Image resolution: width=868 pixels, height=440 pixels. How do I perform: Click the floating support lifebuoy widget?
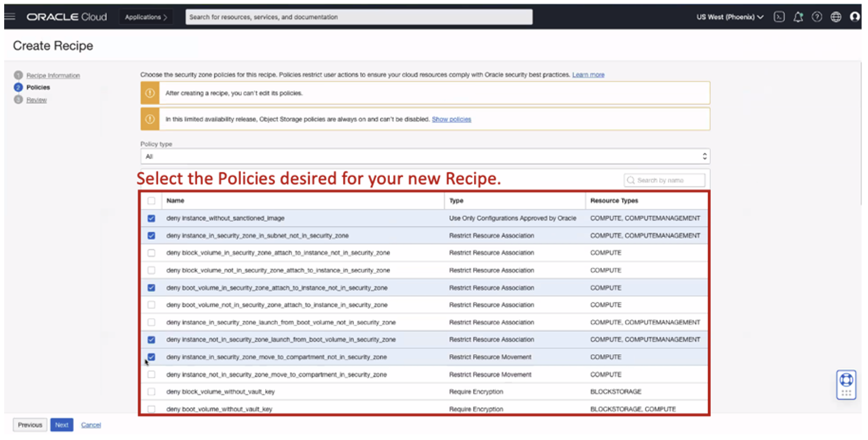point(846,384)
